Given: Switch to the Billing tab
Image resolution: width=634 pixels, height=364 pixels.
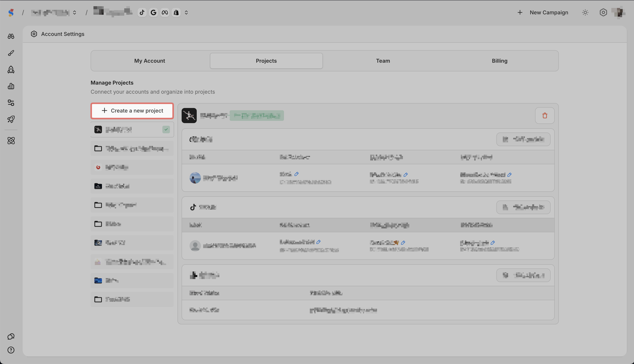Looking at the screenshot, I should pos(500,61).
